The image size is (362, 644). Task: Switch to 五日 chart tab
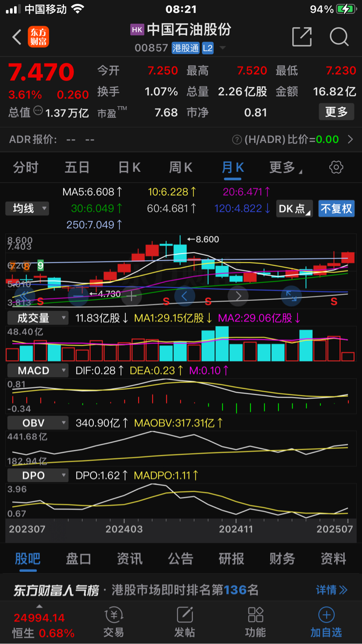point(77,167)
